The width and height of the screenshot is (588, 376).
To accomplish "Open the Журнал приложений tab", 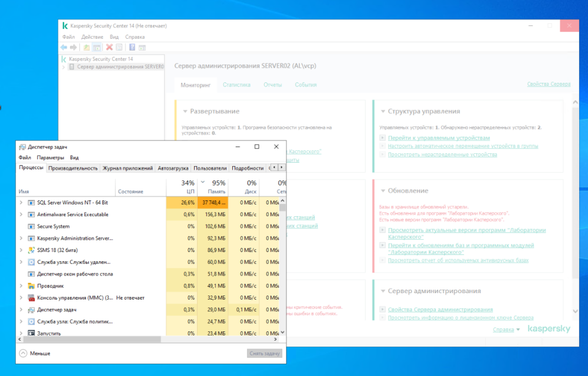I will (128, 168).
